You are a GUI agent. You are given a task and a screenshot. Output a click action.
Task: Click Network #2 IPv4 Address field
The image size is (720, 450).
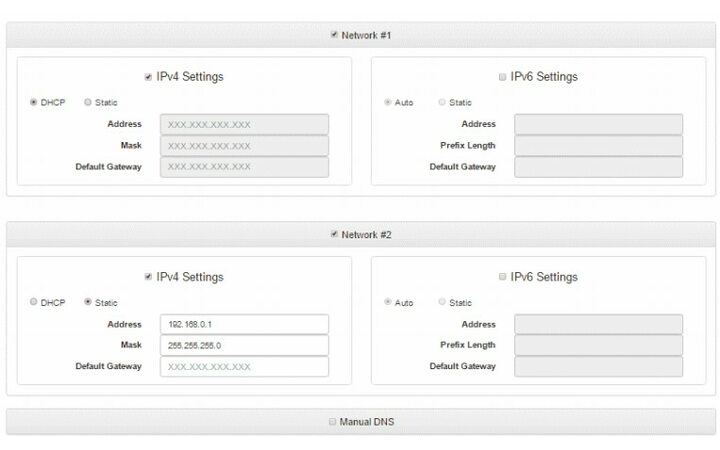244,324
